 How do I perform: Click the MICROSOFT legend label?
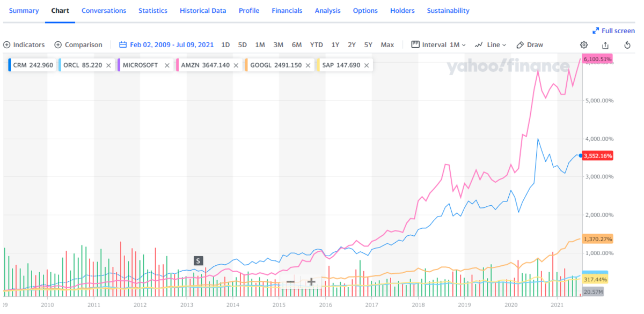click(140, 65)
